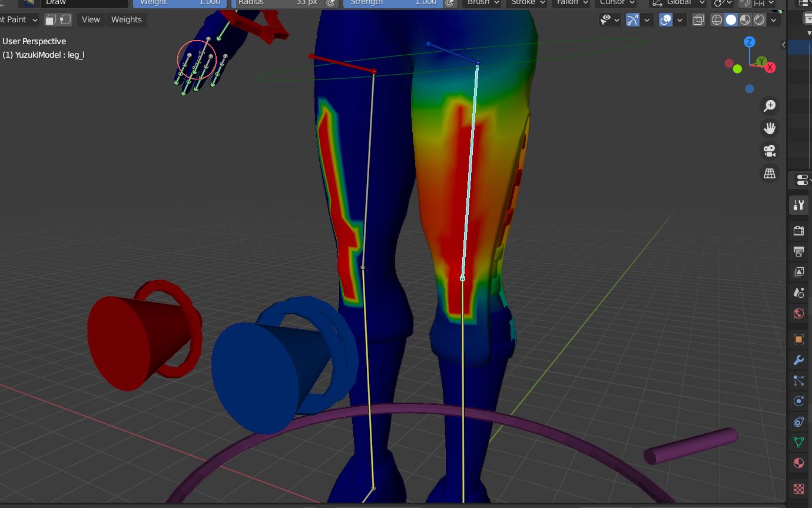812x508 pixels.
Task: Open the Texture properties checkered tab
Action: (798, 488)
